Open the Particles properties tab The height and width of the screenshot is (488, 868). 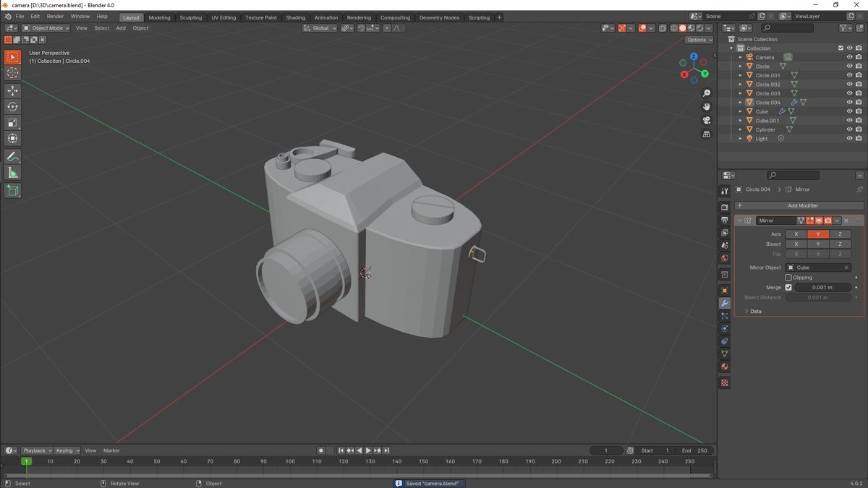point(725,316)
